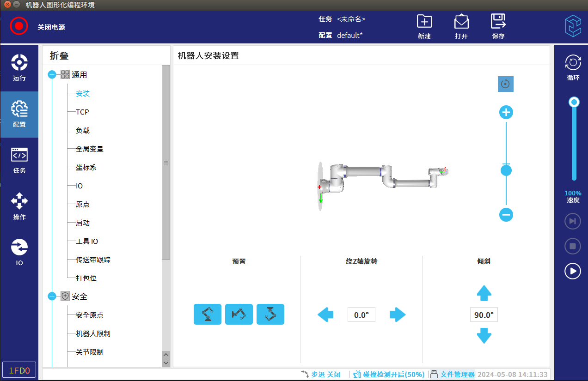The width and height of the screenshot is (588, 381).
Task: Toggle 步进 step mode in status bar
Action: click(321, 375)
